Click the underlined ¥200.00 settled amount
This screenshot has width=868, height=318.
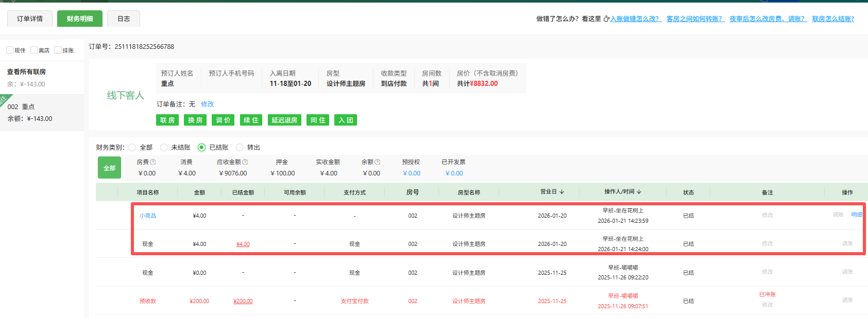coord(243,302)
